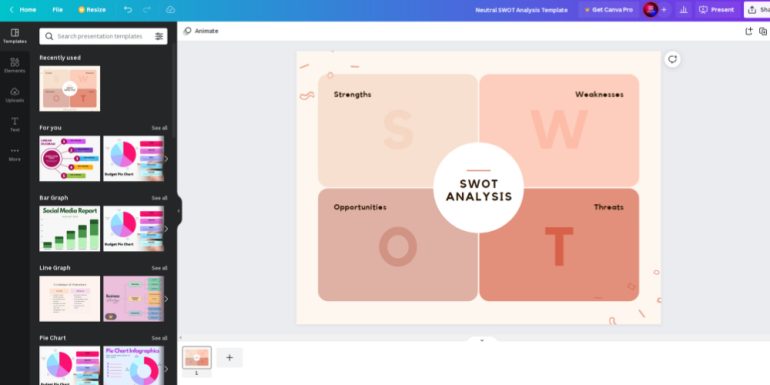770x385 pixels.
Task: Click the refresh comment icon beside canvas
Action: coord(672,59)
